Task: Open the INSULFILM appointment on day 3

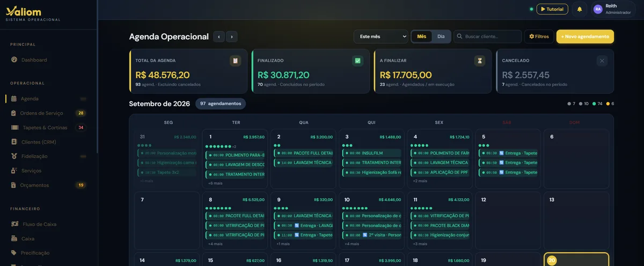Action: (x=372, y=153)
